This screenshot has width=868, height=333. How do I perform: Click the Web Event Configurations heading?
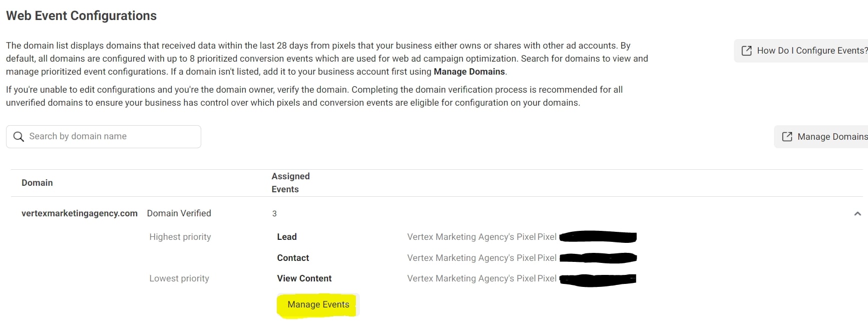tap(81, 16)
